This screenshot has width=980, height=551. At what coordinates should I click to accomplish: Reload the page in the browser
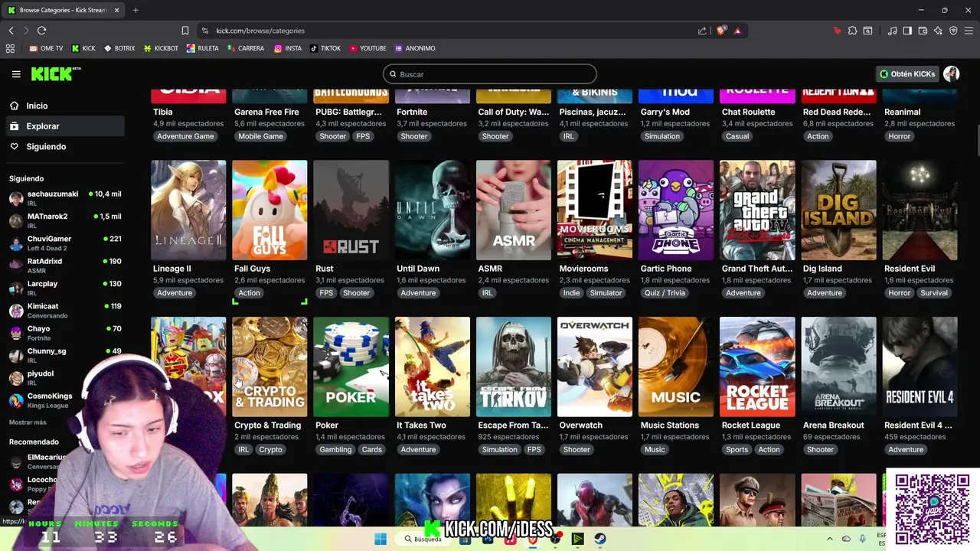[41, 31]
